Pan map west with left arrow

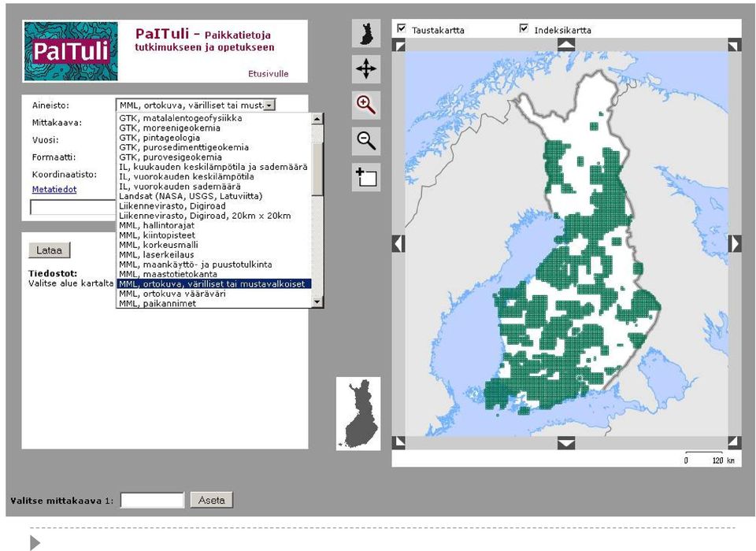(398, 243)
